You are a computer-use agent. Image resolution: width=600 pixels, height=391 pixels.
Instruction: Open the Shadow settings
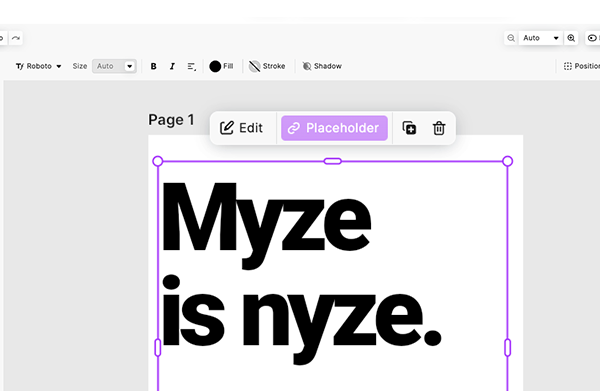[x=322, y=66]
